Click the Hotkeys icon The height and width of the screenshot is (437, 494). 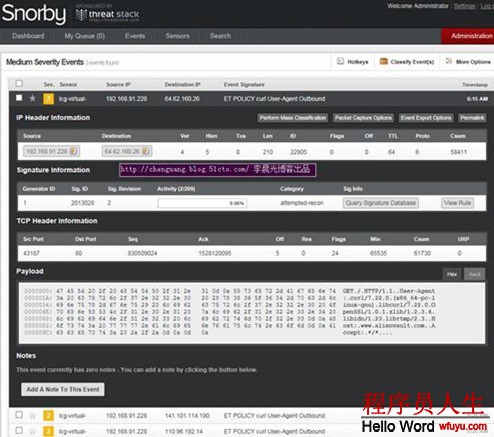[340, 61]
